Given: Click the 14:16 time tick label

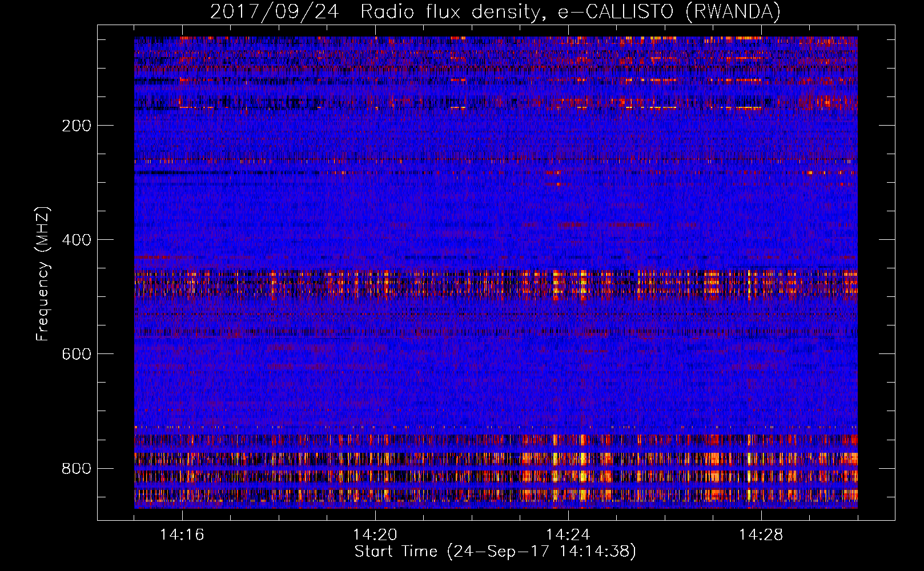Looking at the screenshot, I should pos(182,535).
